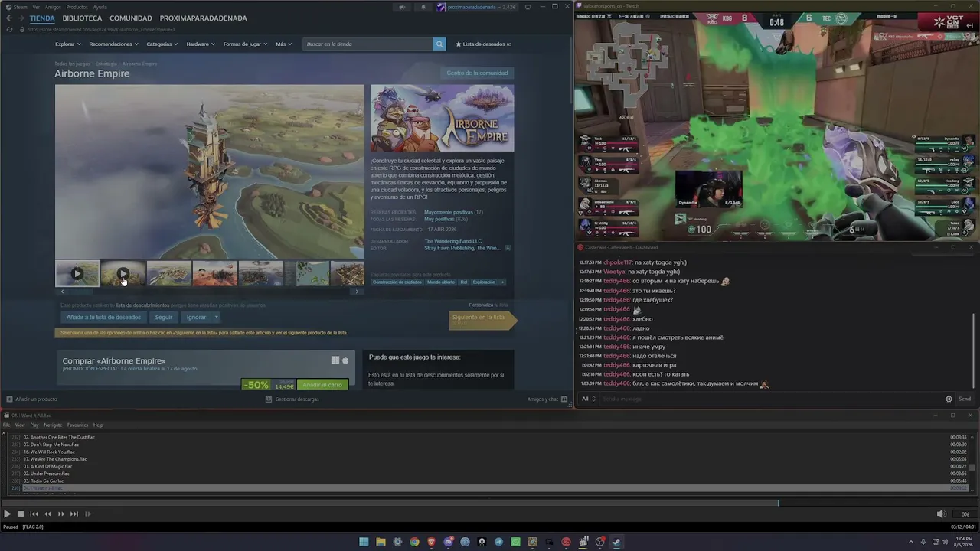The height and width of the screenshot is (551, 980).
Task: Add Airborne Empire with Añadir al carro
Action: coord(322,385)
